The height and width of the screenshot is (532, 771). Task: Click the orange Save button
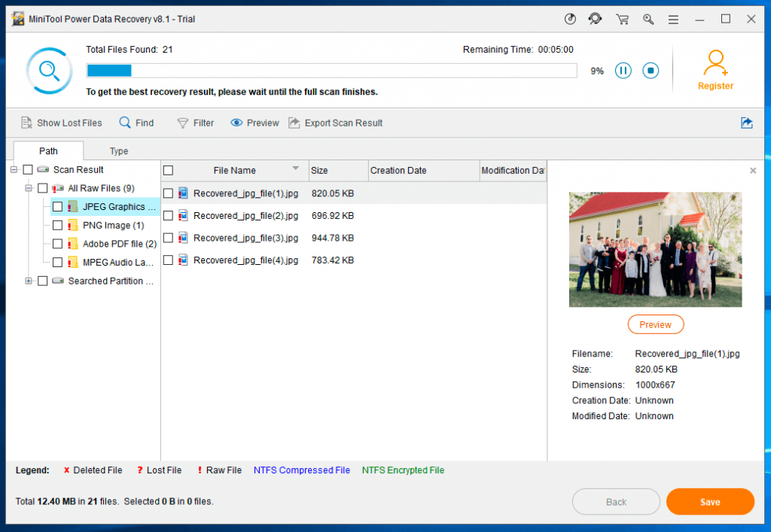click(x=709, y=502)
